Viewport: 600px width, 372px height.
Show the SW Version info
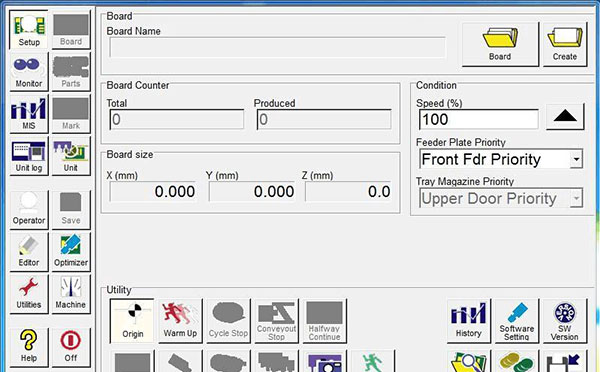564,321
